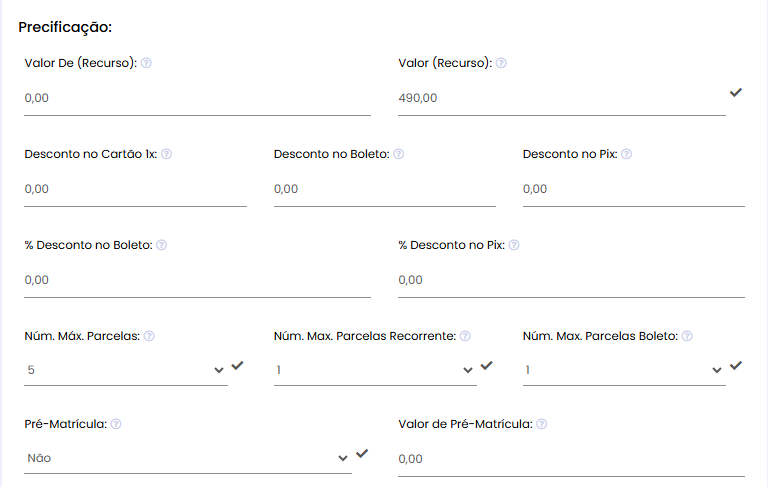
Task: Open help tooltip for Desconto no Cartão 1x
Action: click(167, 154)
